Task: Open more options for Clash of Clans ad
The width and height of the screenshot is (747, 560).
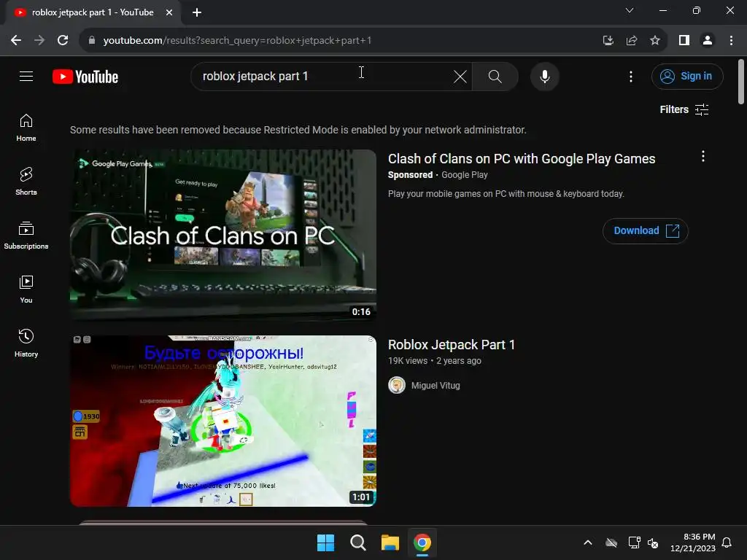Action: (x=703, y=157)
